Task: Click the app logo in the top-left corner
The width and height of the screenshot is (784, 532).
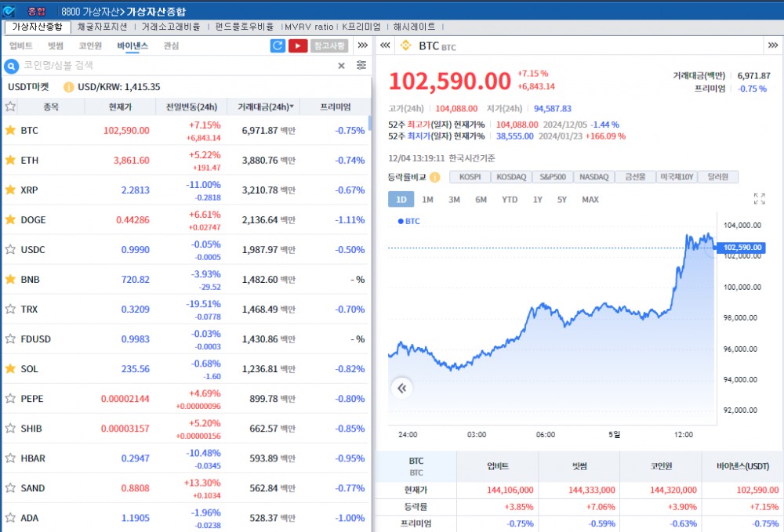Action: tap(9, 10)
